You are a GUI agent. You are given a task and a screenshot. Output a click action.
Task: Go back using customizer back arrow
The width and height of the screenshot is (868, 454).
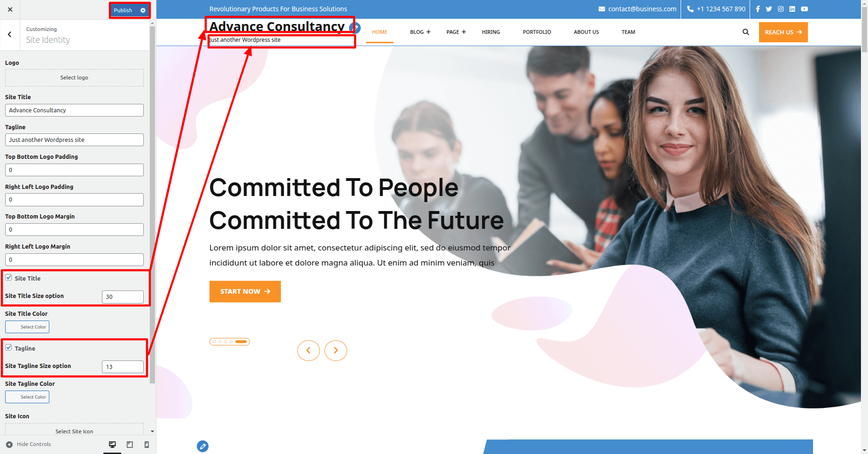pyautogui.click(x=10, y=34)
